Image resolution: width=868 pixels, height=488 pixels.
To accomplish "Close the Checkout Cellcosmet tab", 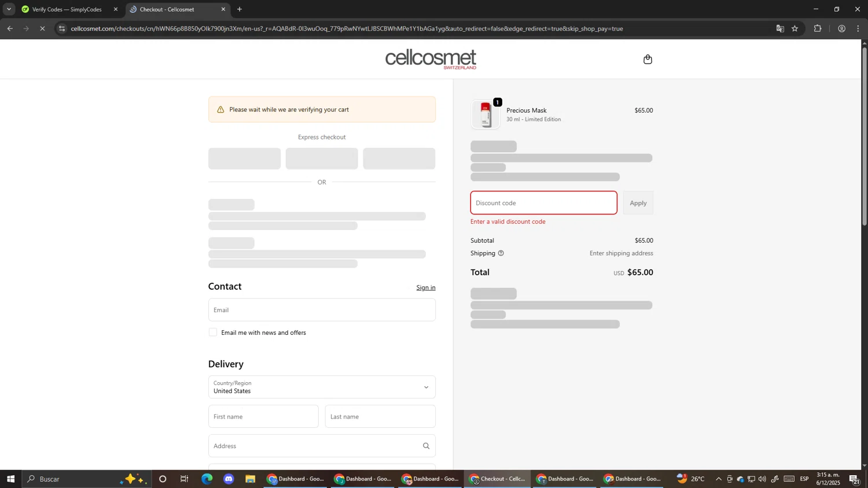I will [223, 9].
